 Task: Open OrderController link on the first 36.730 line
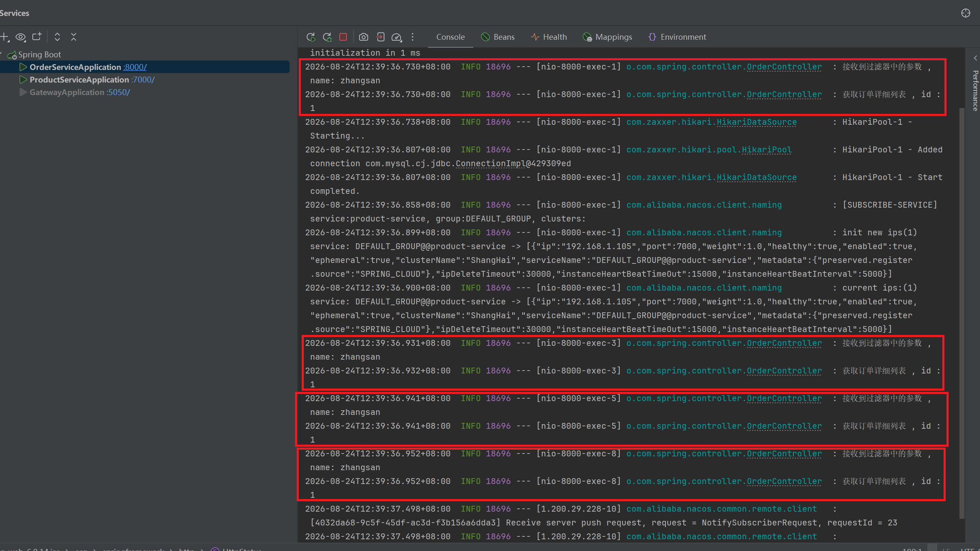pyautogui.click(x=784, y=67)
